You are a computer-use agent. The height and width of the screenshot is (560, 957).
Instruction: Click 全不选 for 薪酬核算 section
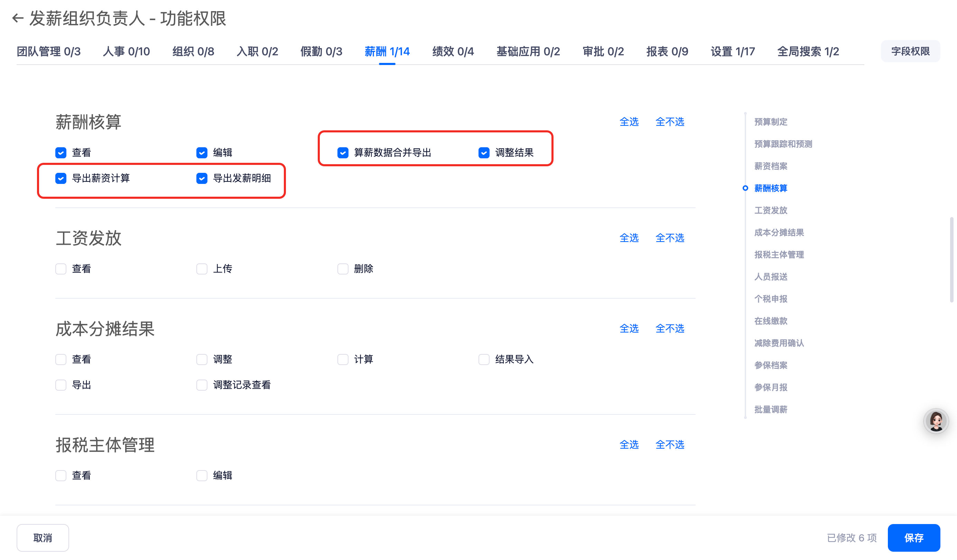click(x=670, y=122)
